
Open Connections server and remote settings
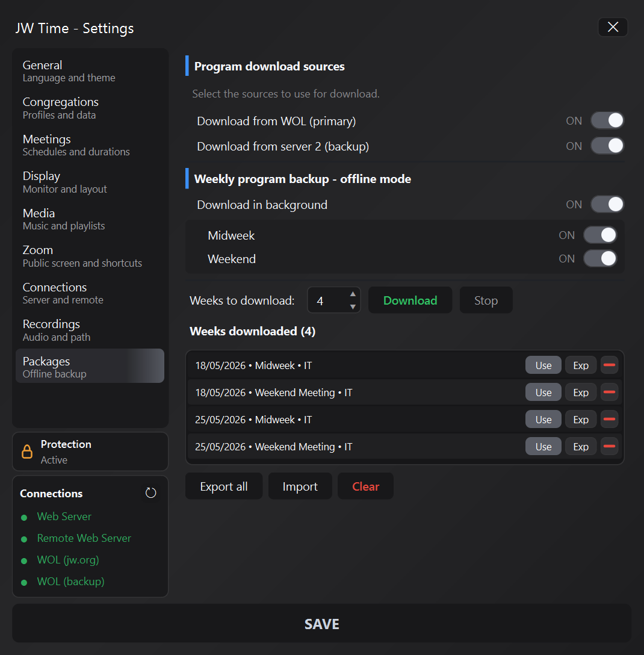click(90, 293)
